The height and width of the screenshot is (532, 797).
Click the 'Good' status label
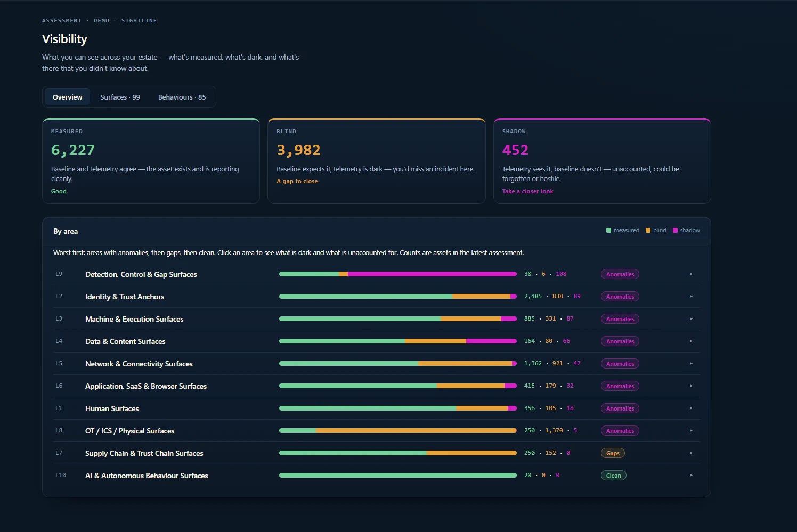coord(59,191)
